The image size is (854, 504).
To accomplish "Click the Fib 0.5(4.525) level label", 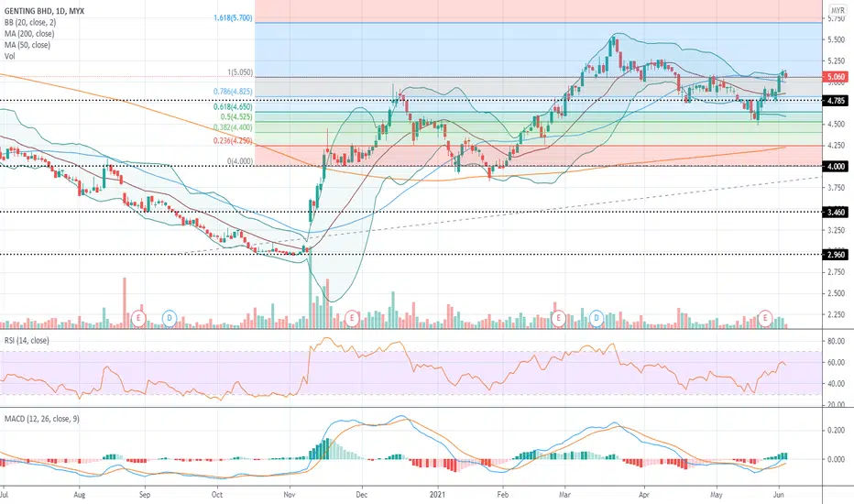I will click(x=236, y=117).
